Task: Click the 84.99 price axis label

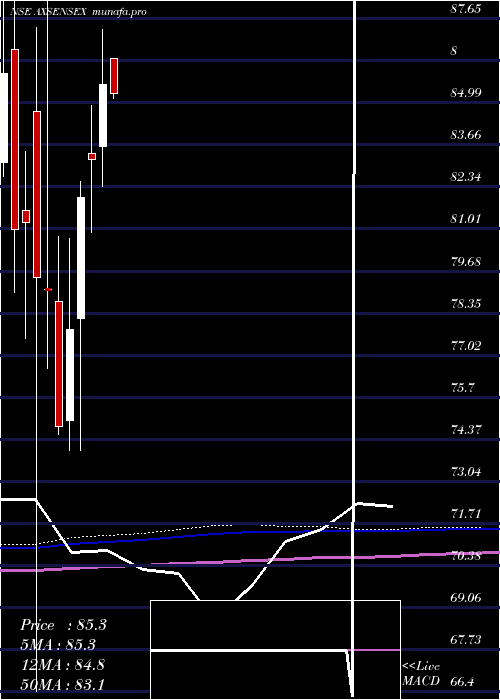Action: (x=466, y=92)
